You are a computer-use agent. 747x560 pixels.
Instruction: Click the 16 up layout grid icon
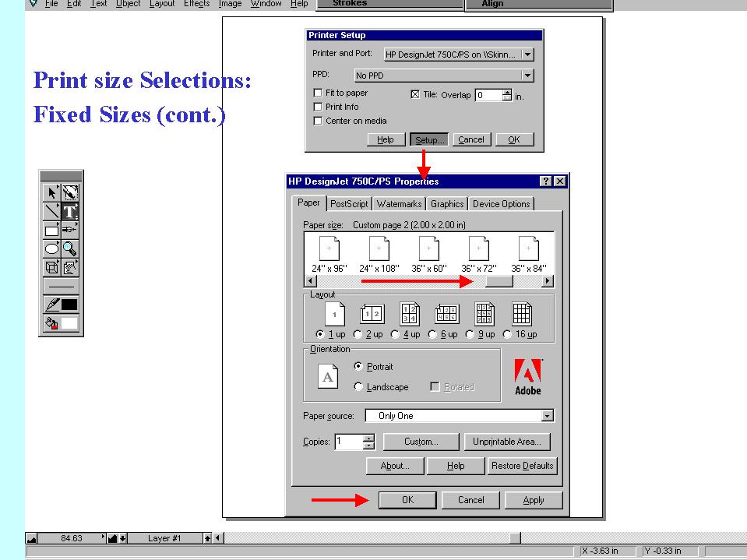coord(522,314)
